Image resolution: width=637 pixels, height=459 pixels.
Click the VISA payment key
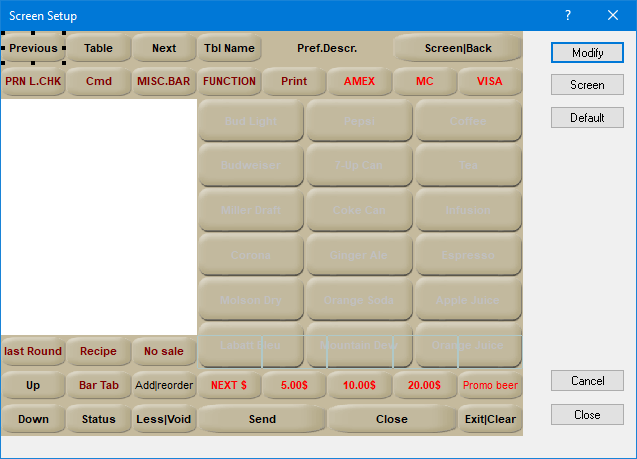[490, 81]
